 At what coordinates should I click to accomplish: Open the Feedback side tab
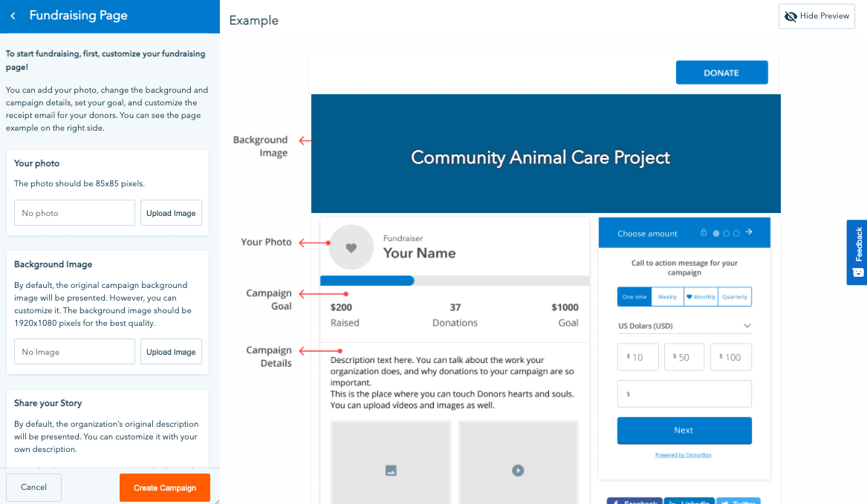[x=857, y=252]
